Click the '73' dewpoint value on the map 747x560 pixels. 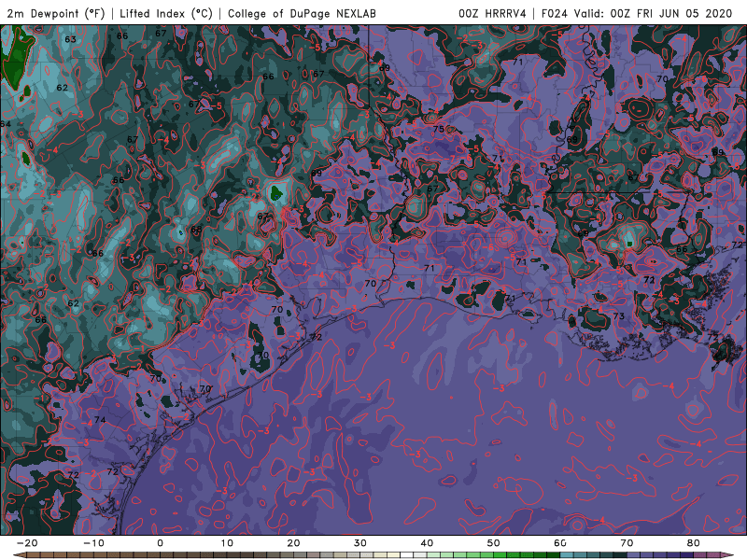click(618, 316)
